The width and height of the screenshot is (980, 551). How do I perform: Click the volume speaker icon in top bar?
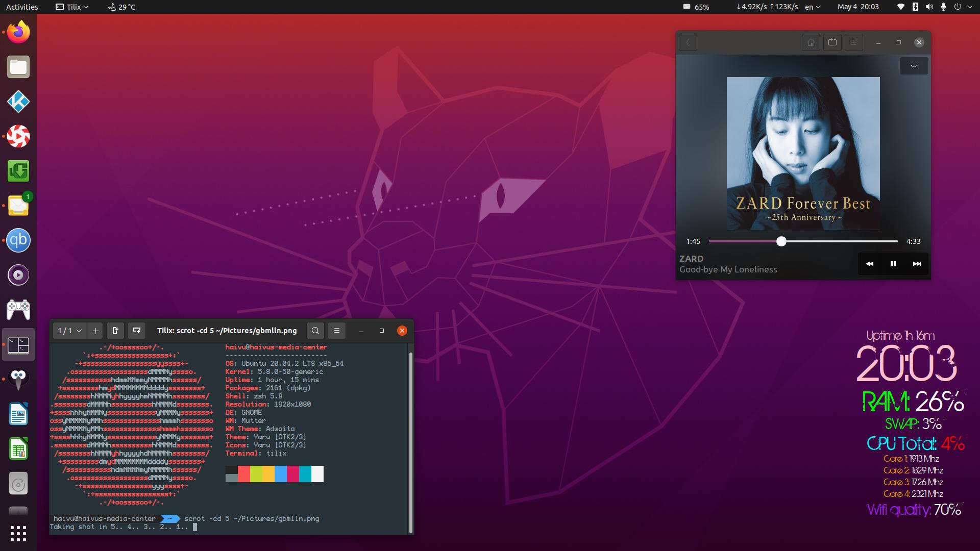(929, 7)
